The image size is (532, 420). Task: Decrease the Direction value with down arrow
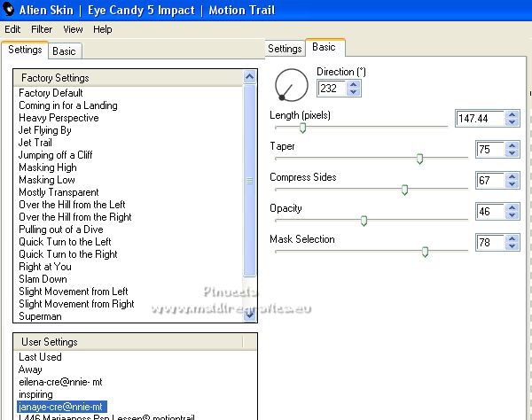coord(354,92)
